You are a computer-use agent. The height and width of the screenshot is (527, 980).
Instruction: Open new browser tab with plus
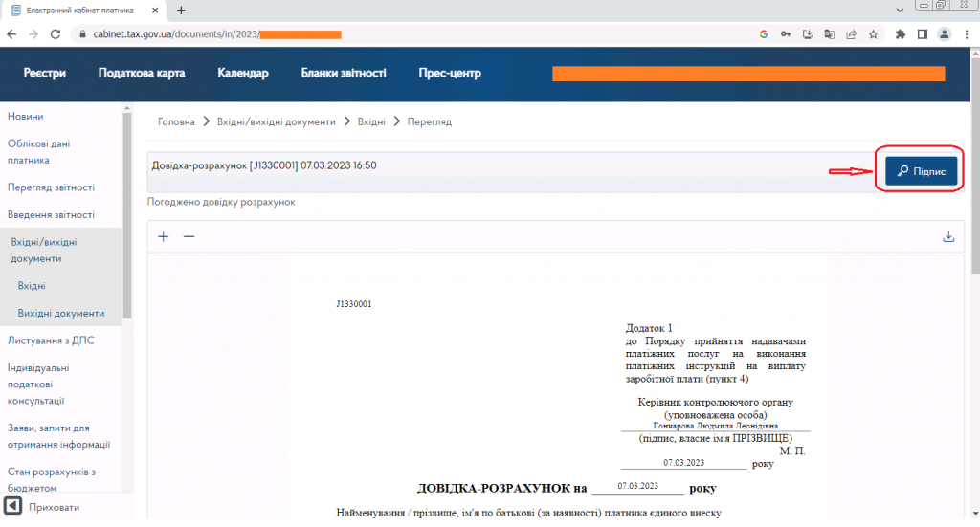pyautogui.click(x=181, y=10)
